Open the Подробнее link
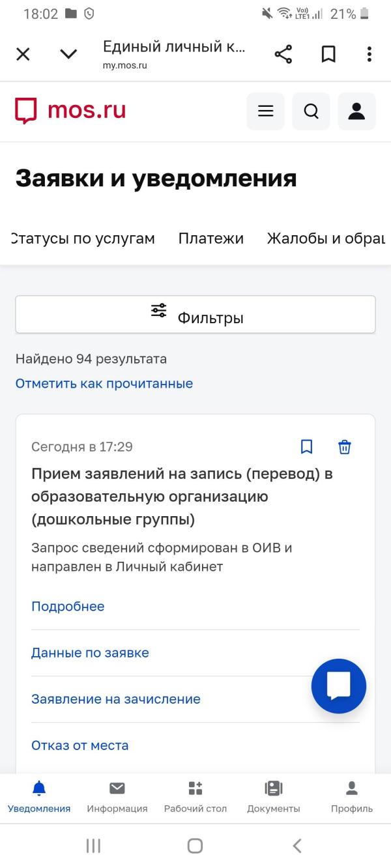 pos(68,607)
